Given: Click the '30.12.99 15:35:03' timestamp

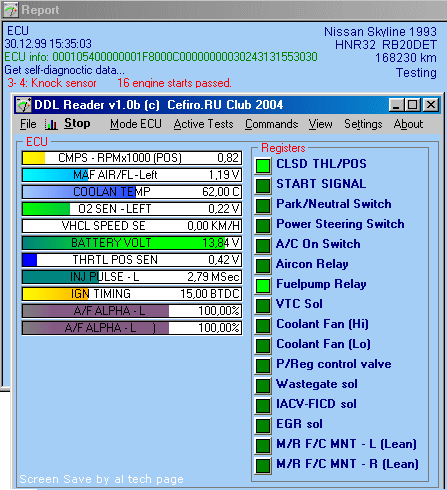Looking at the screenshot, I should [48, 44].
